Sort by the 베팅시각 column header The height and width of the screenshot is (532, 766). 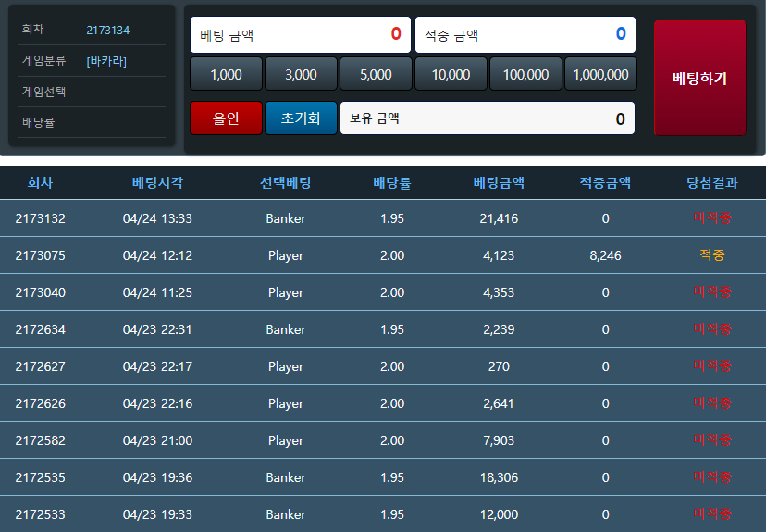point(157,182)
